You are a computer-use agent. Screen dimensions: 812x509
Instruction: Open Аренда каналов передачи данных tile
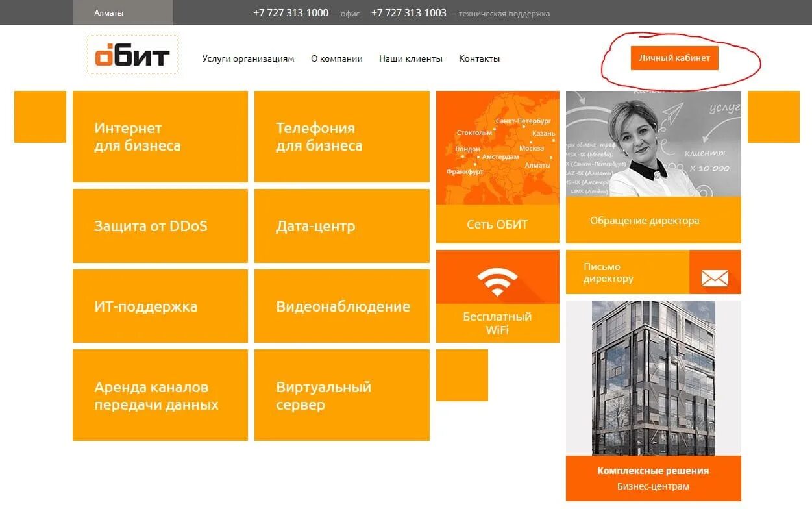tap(160, 395)
